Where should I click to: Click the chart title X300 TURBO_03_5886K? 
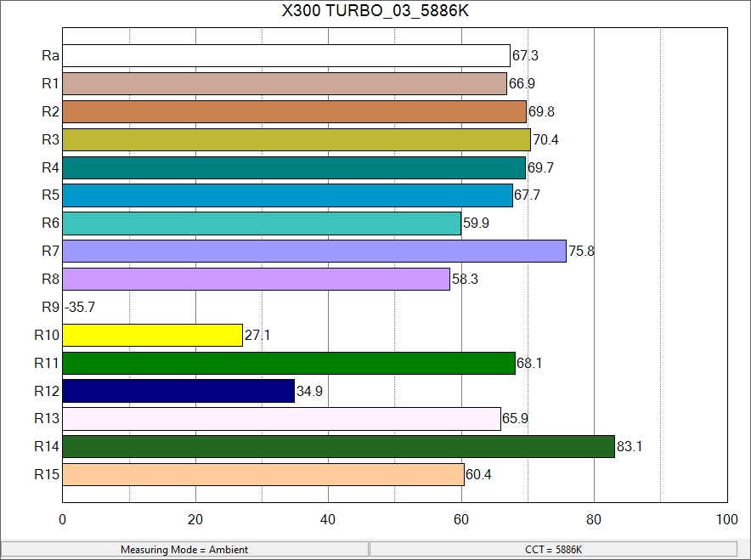pyautogui.click(x=375, y=12)
